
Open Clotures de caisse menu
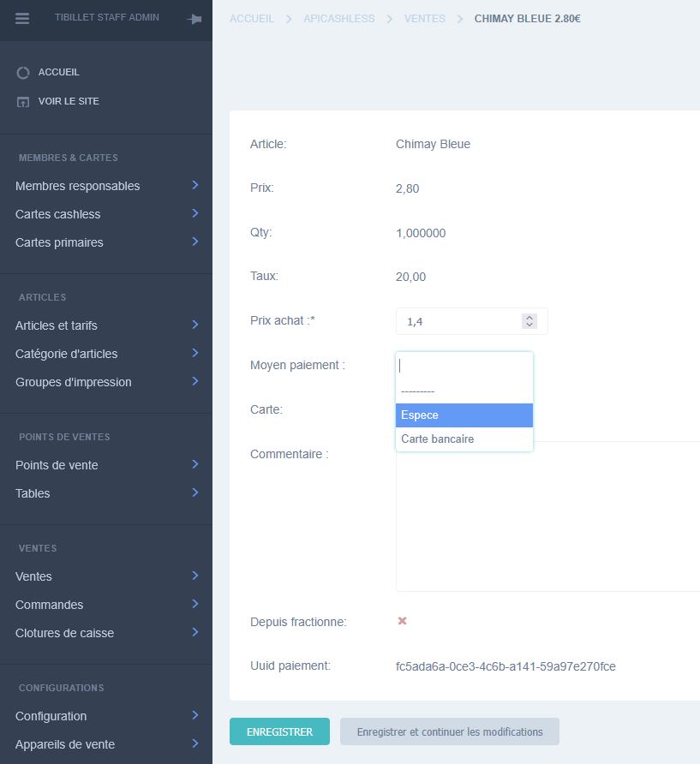(x=64, y=633)
